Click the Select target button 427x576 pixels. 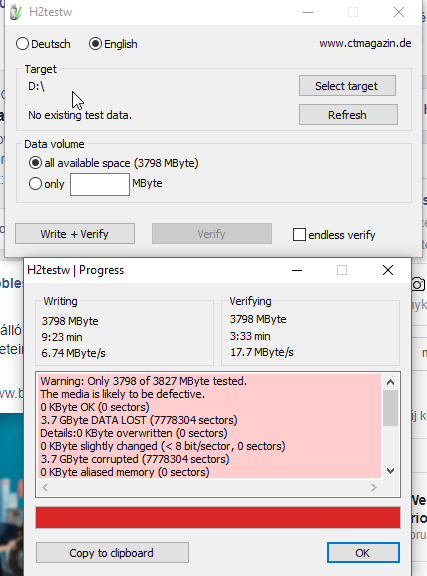tap(347, 86)
